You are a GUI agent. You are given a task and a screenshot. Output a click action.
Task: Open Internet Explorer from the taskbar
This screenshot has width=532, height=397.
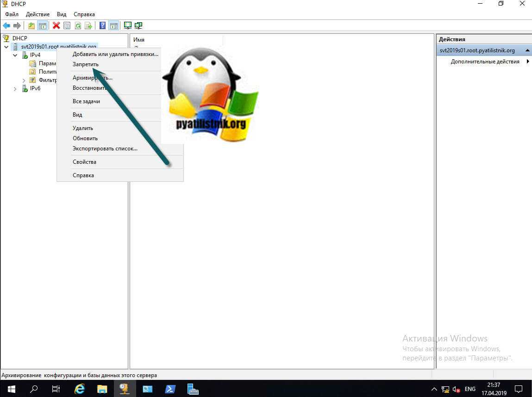[x=79, y=389]
